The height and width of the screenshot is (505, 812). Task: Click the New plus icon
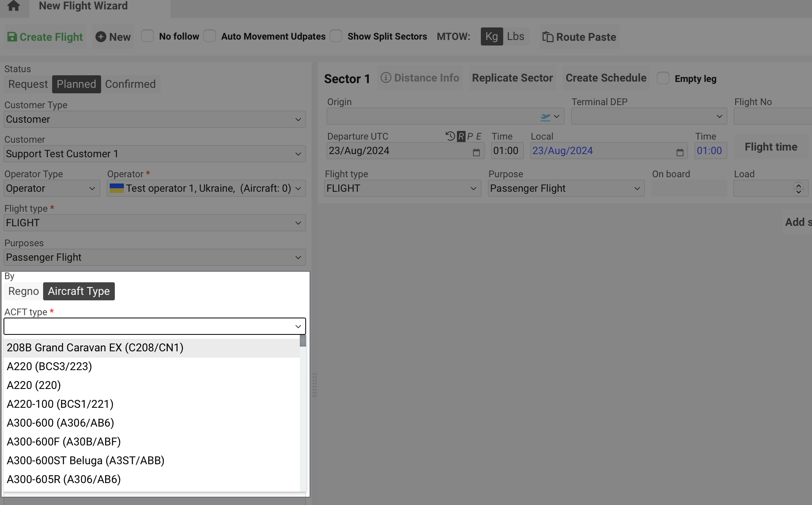pos(101,37)
